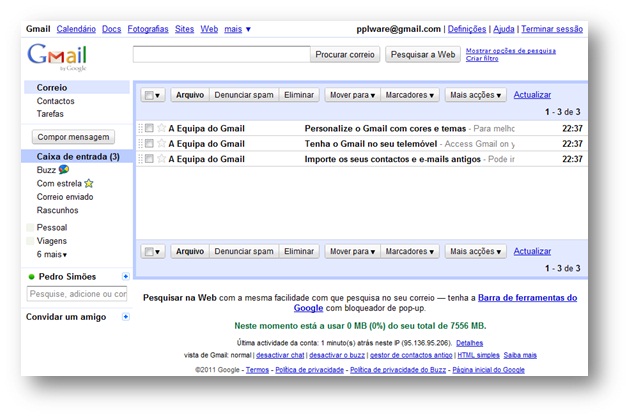Grab the drag handle of 'Tenha o Gmail' row
This screenshot has width=630, height=418.
pyautogui.click(x=140, y=143)
